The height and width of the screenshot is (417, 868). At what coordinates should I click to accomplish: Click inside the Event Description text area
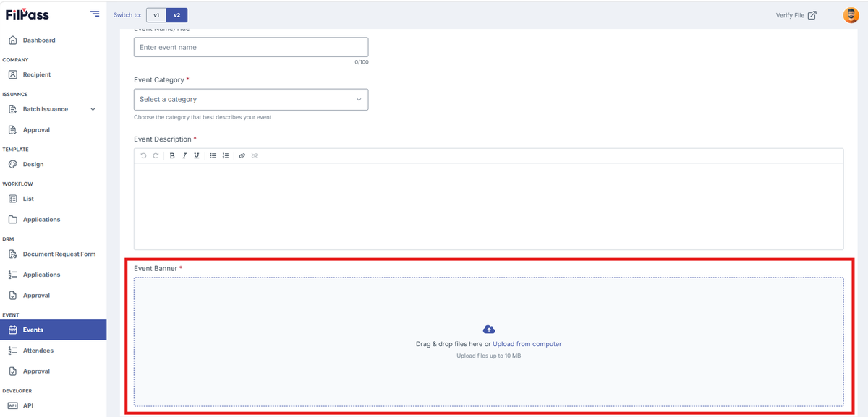click(488, 207)
